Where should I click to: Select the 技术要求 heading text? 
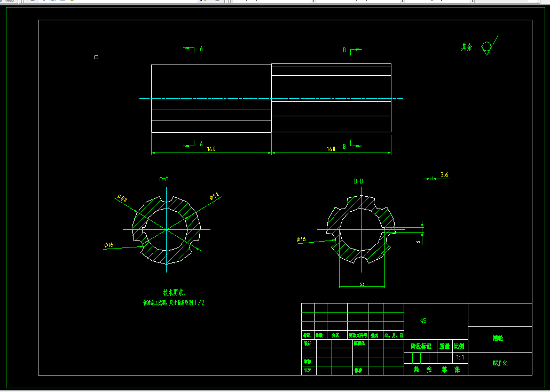(x=174, y=292)
